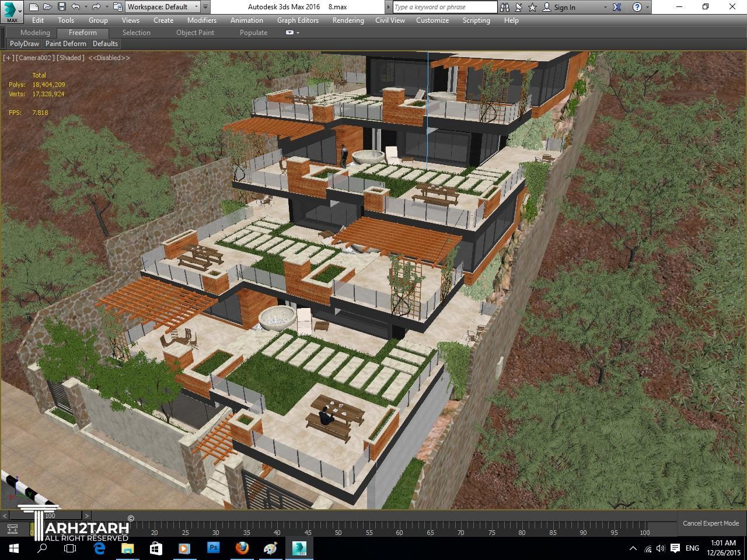747x560 pixels.
Task: Open the 3ds Max application menu button
Action: tap(12, 10)
